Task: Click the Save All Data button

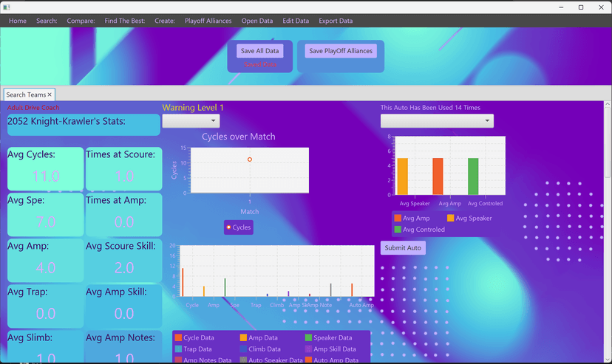Action: [x=260, y=51]
